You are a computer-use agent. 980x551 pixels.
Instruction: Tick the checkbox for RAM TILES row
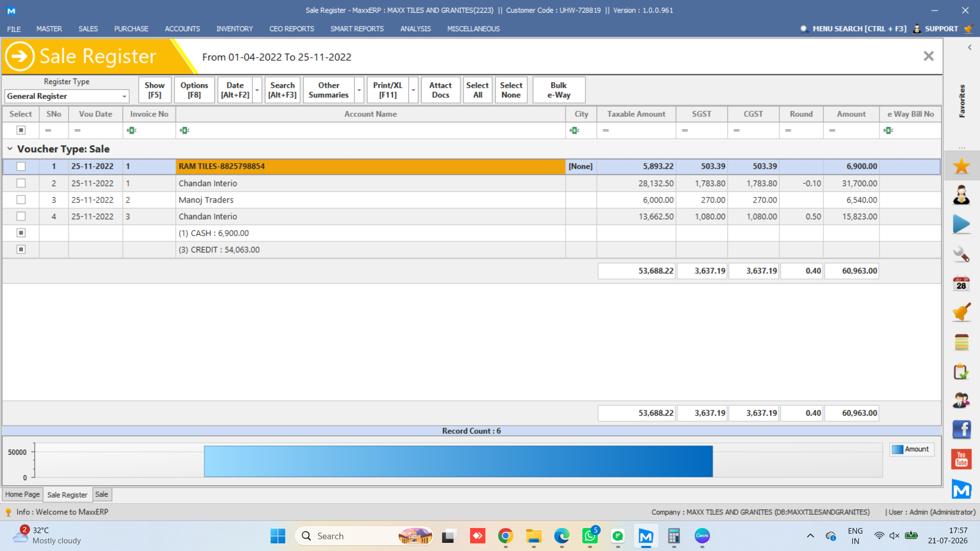[21, 166]
